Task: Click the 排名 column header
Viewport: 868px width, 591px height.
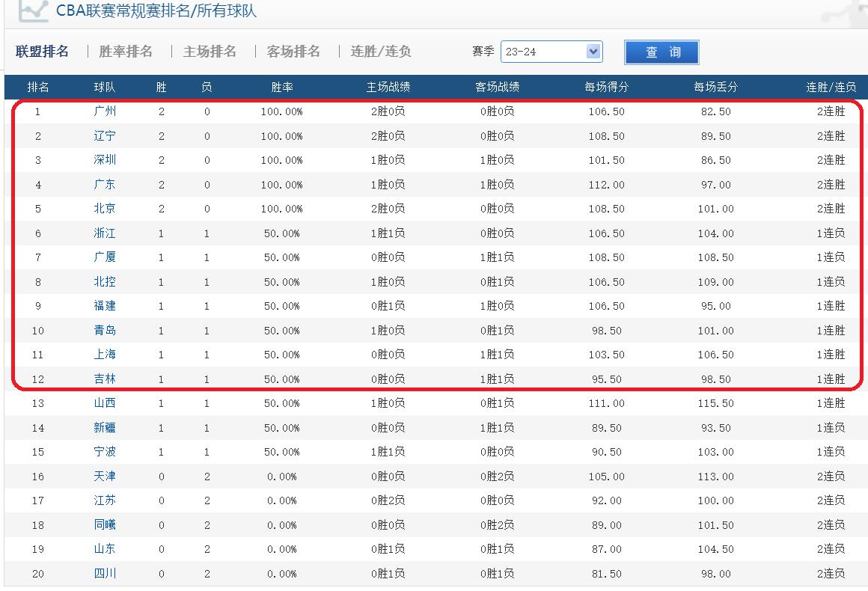Action: pyautogui.click(x=38, y=87)
